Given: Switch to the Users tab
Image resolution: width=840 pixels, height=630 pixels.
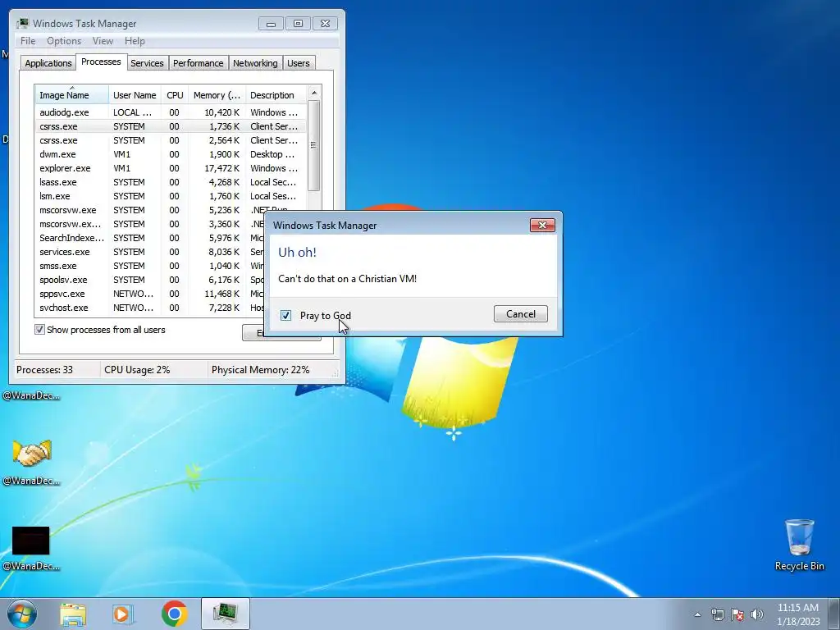Looking at the screenshot, I should coord(298,62).
